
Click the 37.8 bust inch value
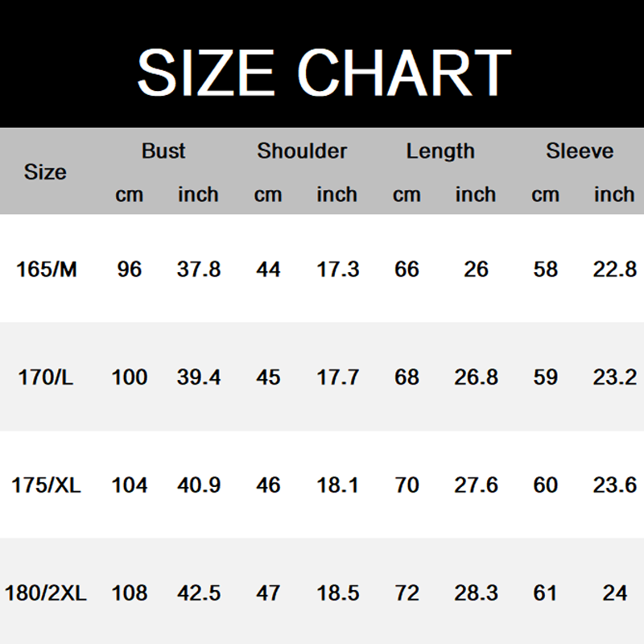(x=199, y=269)
